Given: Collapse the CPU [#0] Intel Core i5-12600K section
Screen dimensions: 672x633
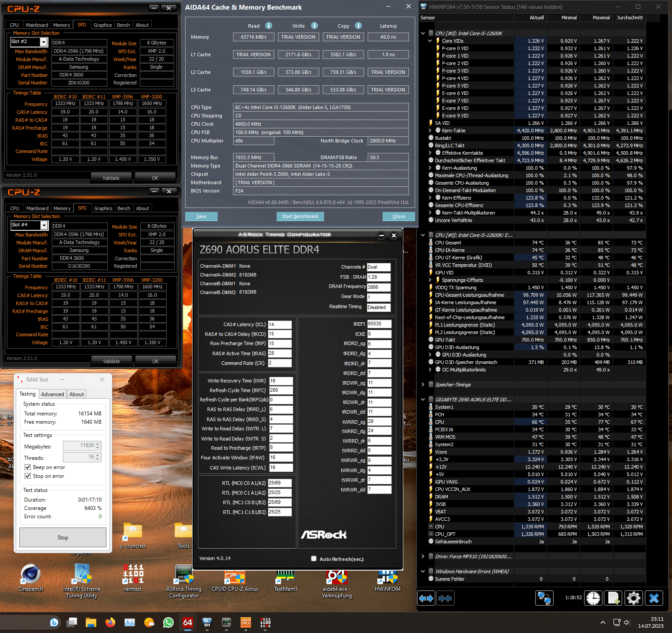Looking at the screenshot, I should [x=423, y=33].
